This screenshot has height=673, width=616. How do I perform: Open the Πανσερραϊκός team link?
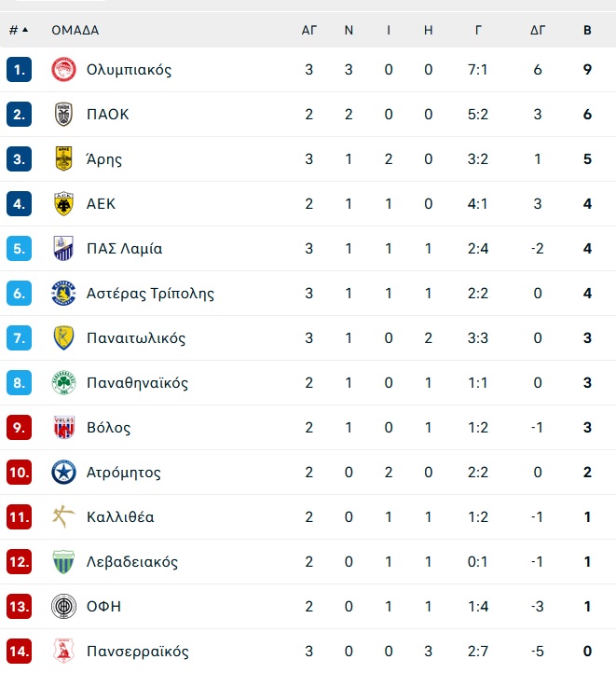click(x=138, y=652)
